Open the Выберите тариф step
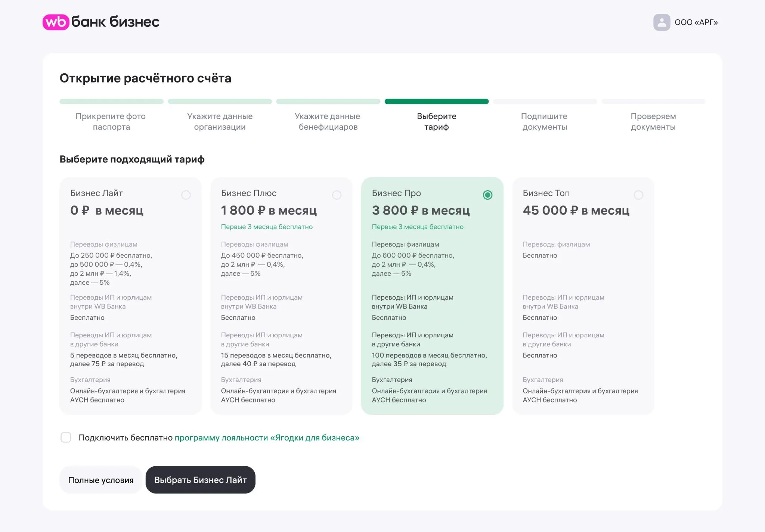The height and width of the screenshot is (532, 765). coord(437,121)
